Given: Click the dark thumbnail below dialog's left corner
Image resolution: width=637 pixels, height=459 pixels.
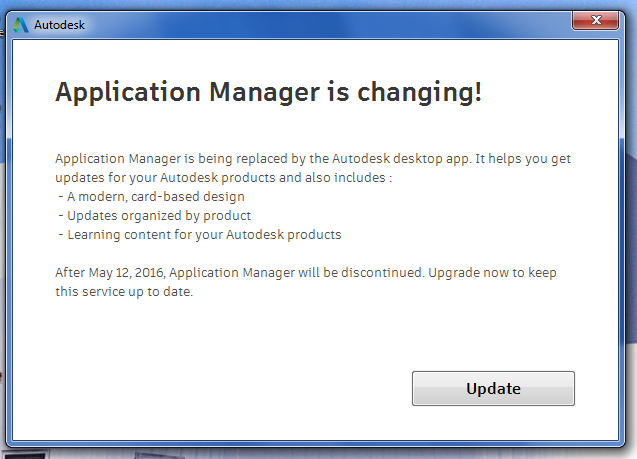Looking at the screenshot, I should [x=25, y=455].
